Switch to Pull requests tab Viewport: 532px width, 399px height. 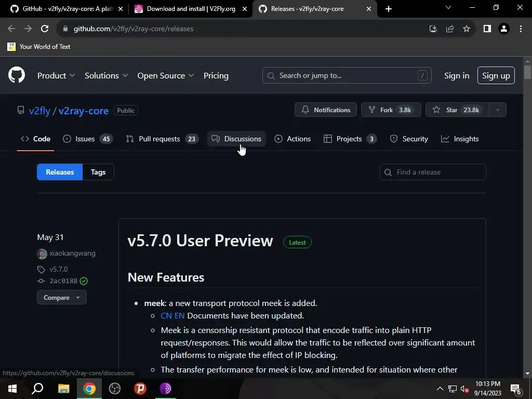coord(162,139)
